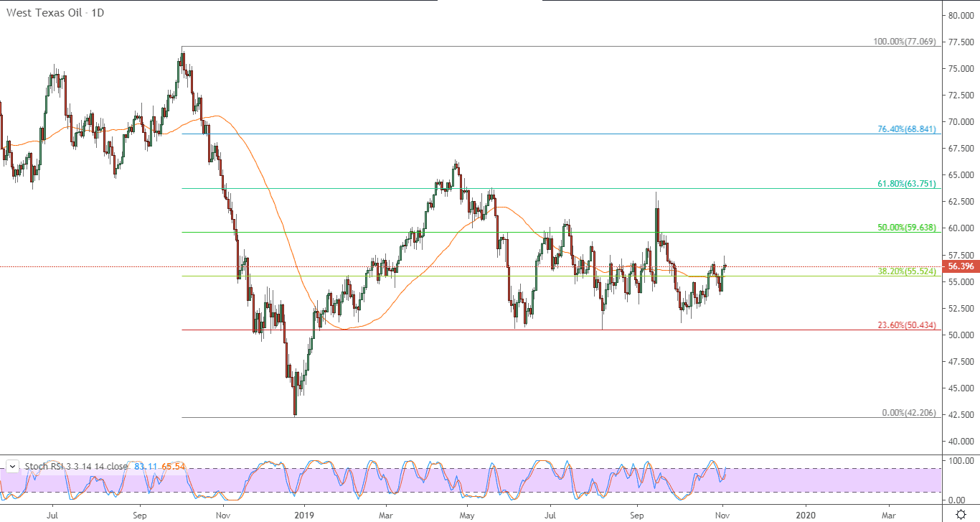Click the 52.500 price axis label
The width and height of the screenshot is (980, 522).
(x=961, y=308)
